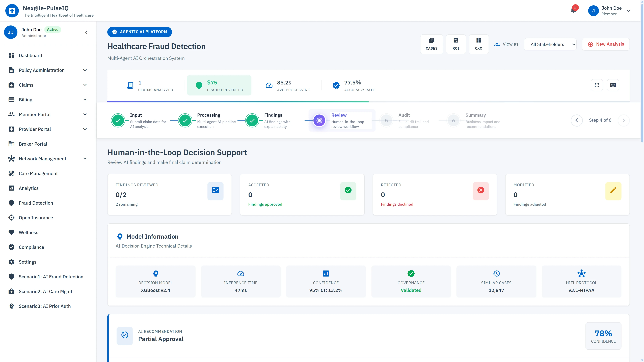Open the Dashboard from the sidebar

30,55
